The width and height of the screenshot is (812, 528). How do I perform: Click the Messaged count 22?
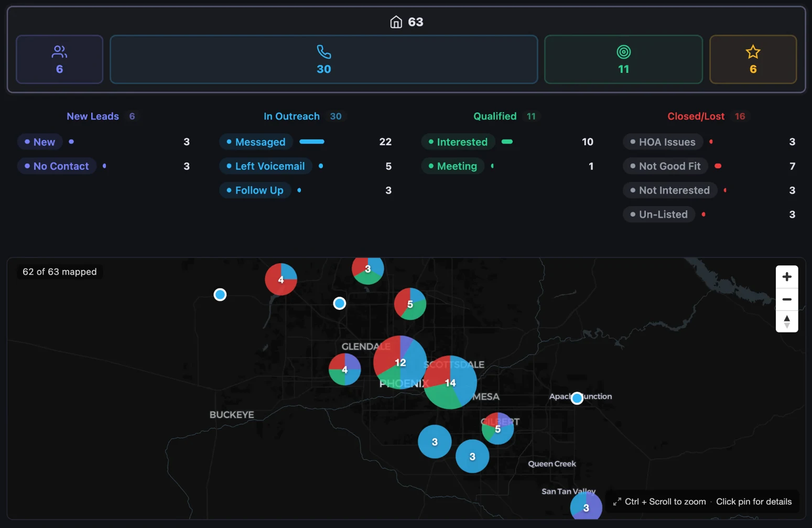pyautogui.click(x=385, y=142)
